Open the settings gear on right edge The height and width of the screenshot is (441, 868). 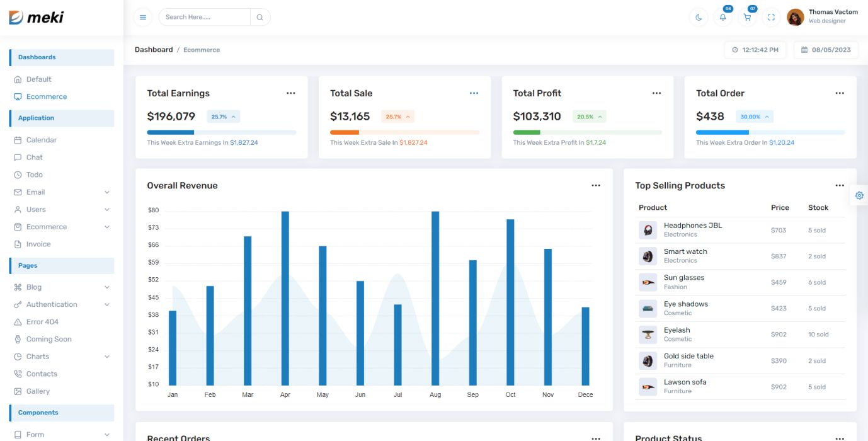(x=859, y=195)
